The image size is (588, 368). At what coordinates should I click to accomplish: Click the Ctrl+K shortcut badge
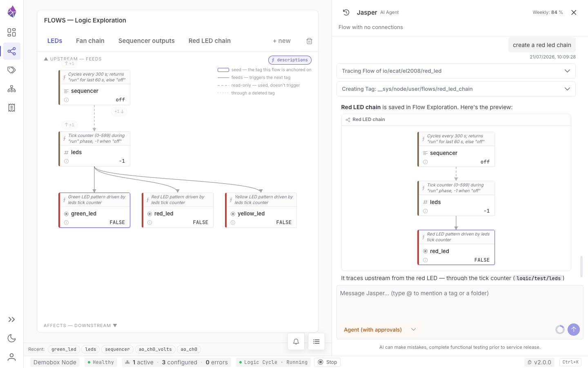pyautogui.click(x=570, y=362)
